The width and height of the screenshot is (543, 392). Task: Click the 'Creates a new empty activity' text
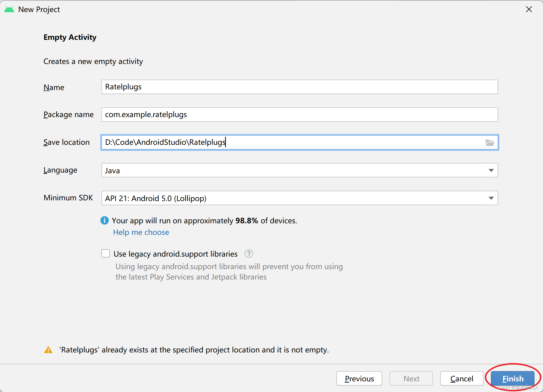coord(93,62)
